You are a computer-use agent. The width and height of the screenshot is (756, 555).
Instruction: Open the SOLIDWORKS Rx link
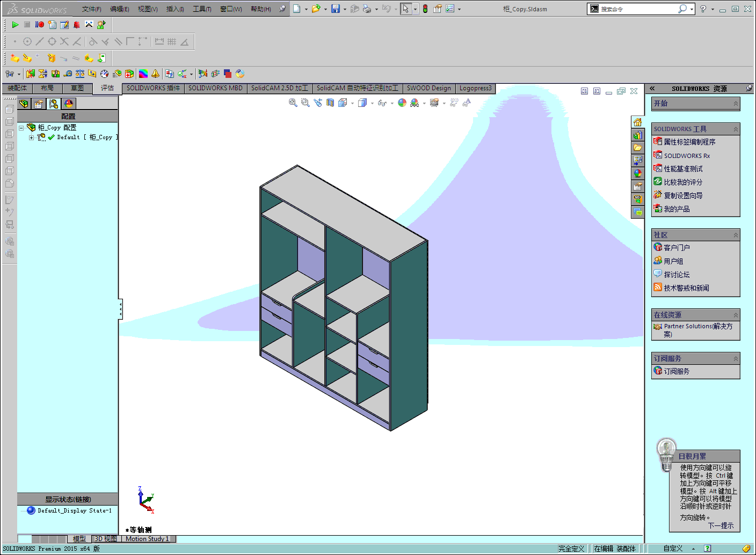[687, 156]
